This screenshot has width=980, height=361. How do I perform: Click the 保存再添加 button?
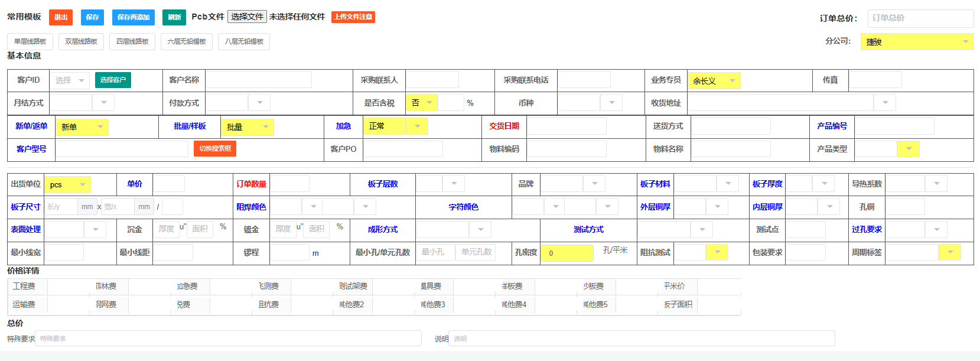click(134, 17)
